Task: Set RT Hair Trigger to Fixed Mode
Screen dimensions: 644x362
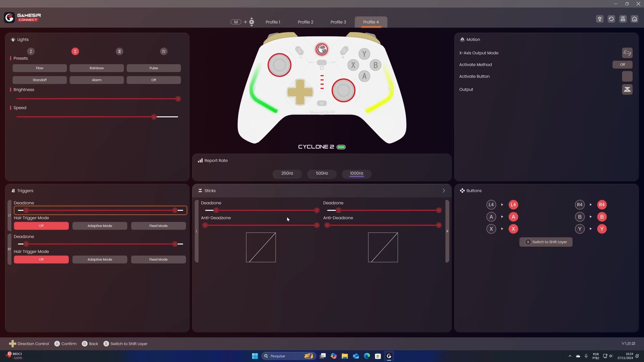Action: 158,260
